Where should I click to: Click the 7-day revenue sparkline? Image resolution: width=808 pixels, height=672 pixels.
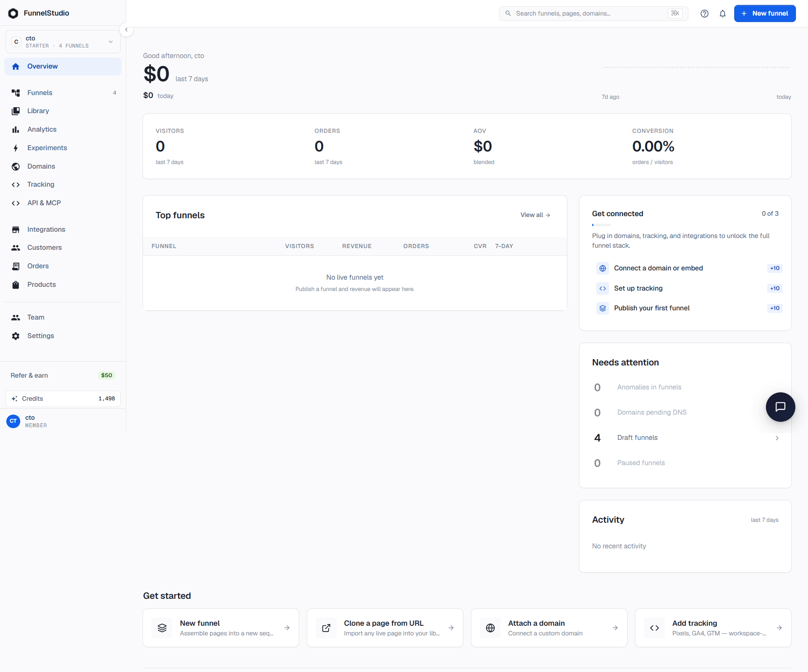pos(696,67)
